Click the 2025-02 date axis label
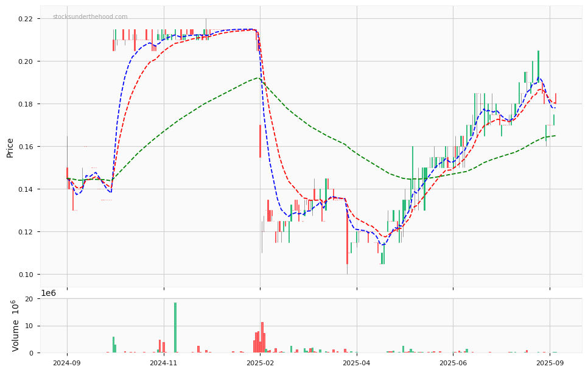 (261, 363)
